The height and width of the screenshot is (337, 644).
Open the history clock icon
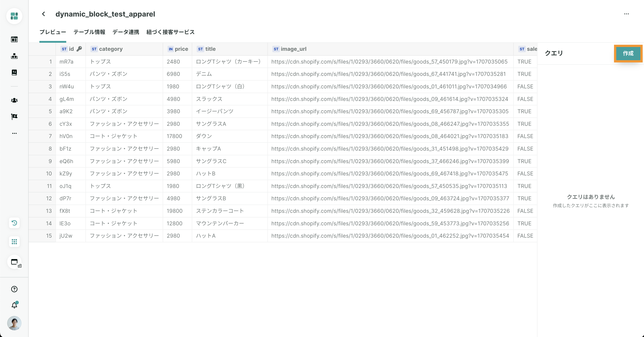click(14, 223)
